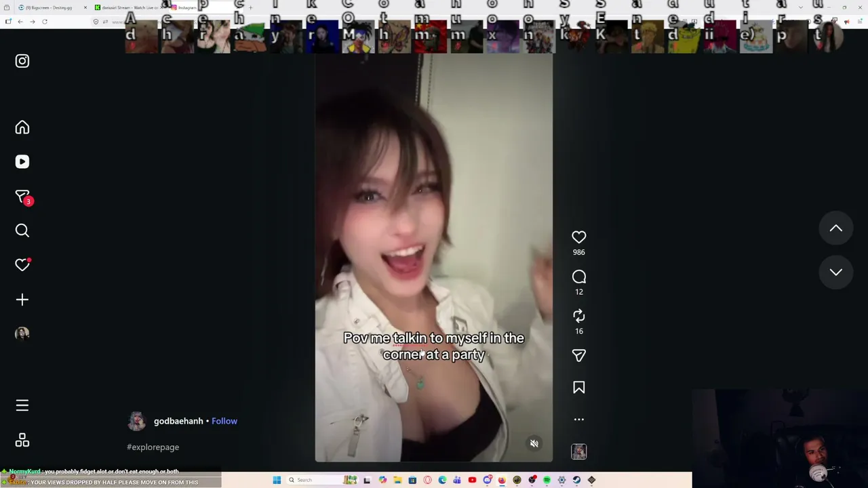Screen dimensions: 868x488
Task: Open the #explorepage hashtag
Action: click(x=153, y=447)
